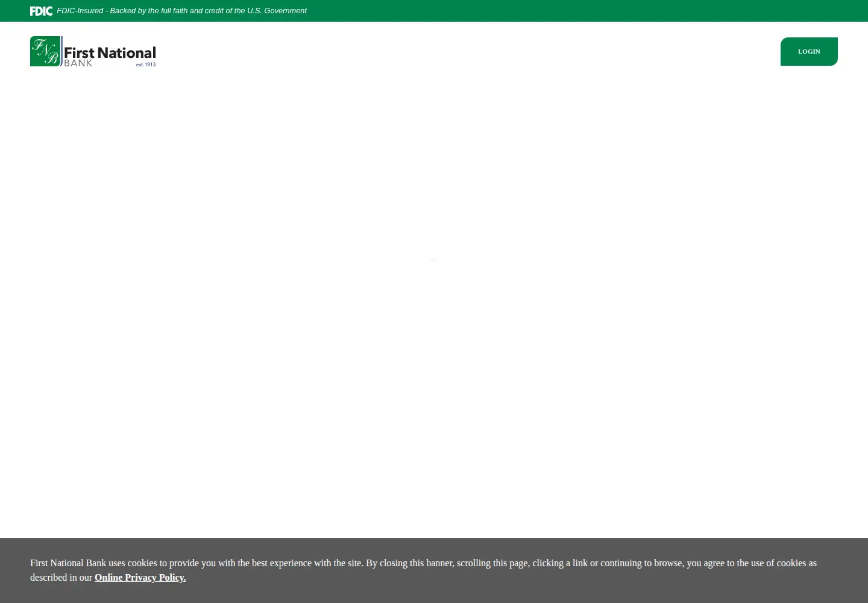Open the LOGIN button

coord(809,51)
